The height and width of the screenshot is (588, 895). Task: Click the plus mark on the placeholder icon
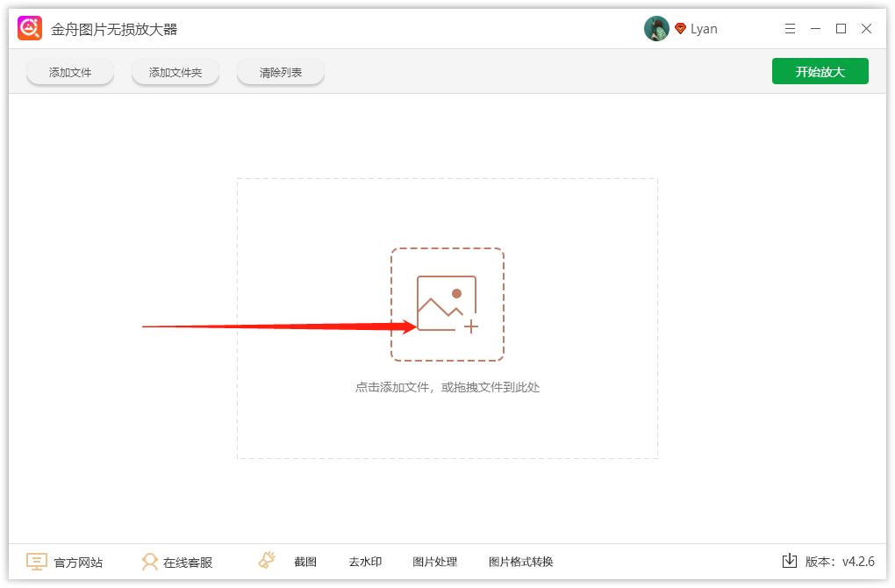point(472,327)
